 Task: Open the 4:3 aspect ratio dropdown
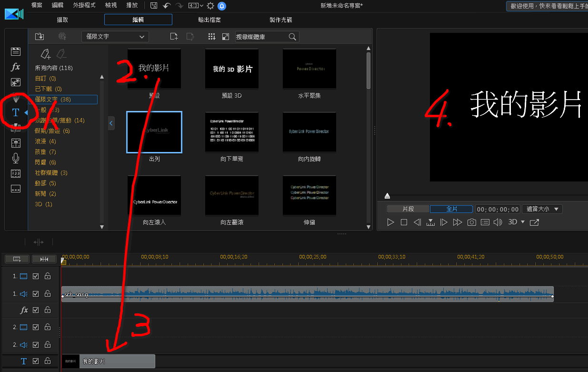click(x=196, y=5)
